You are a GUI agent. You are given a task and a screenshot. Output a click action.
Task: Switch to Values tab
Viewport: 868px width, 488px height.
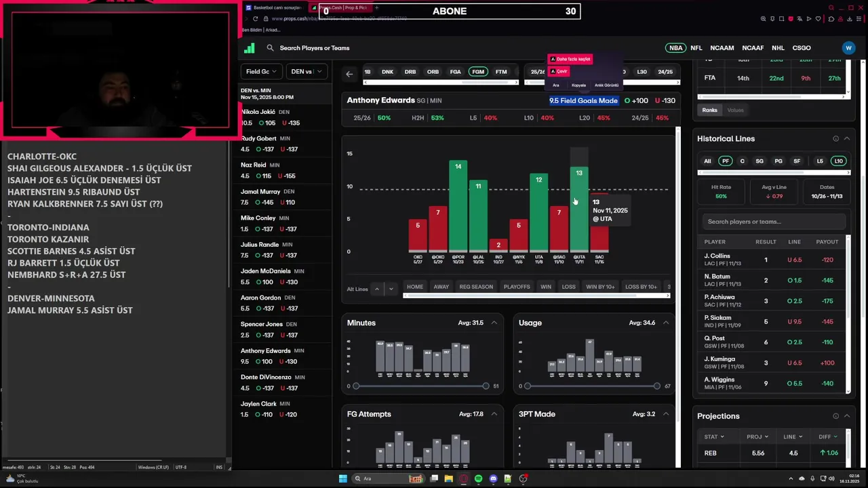click(735, 110)
